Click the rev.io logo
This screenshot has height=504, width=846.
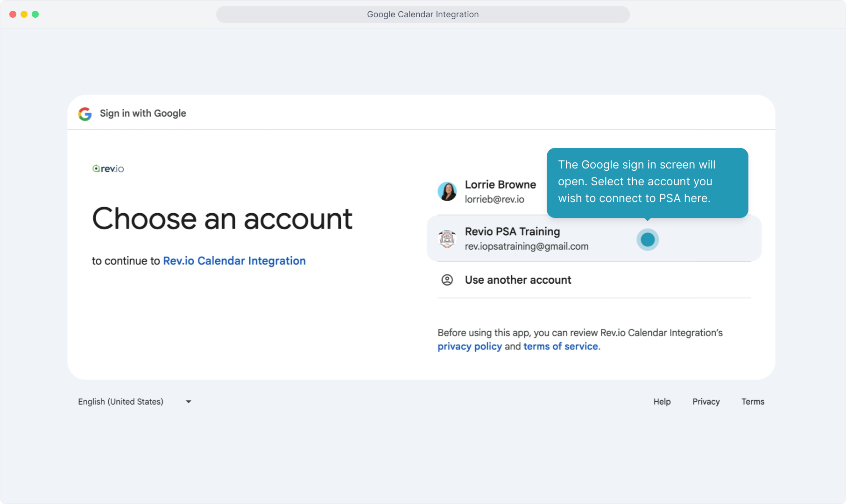click(108, 169)
